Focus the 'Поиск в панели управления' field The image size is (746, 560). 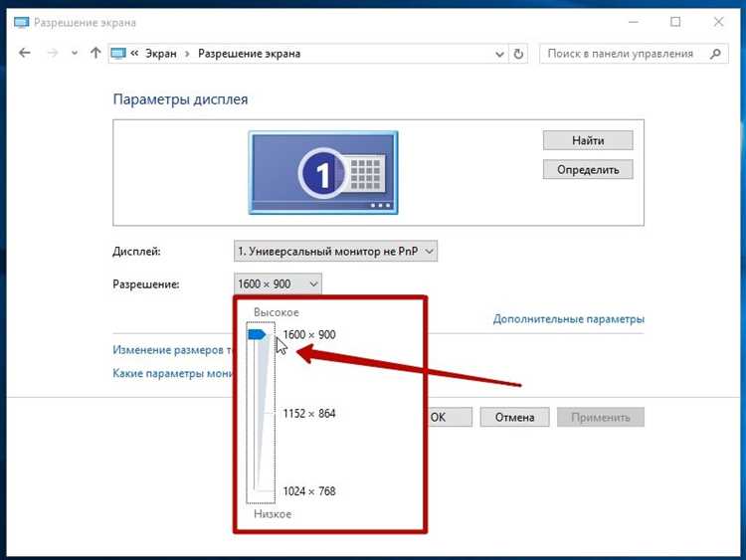pos(634,54)
